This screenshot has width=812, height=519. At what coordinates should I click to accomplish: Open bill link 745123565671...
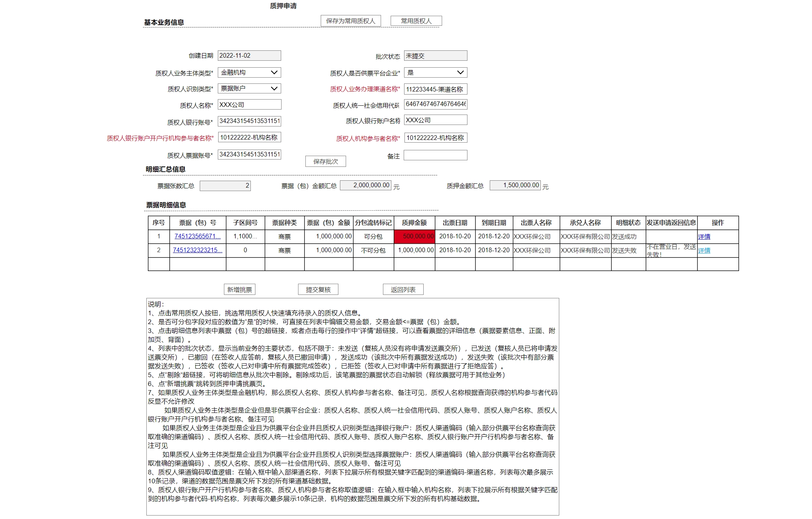point(197,236)
